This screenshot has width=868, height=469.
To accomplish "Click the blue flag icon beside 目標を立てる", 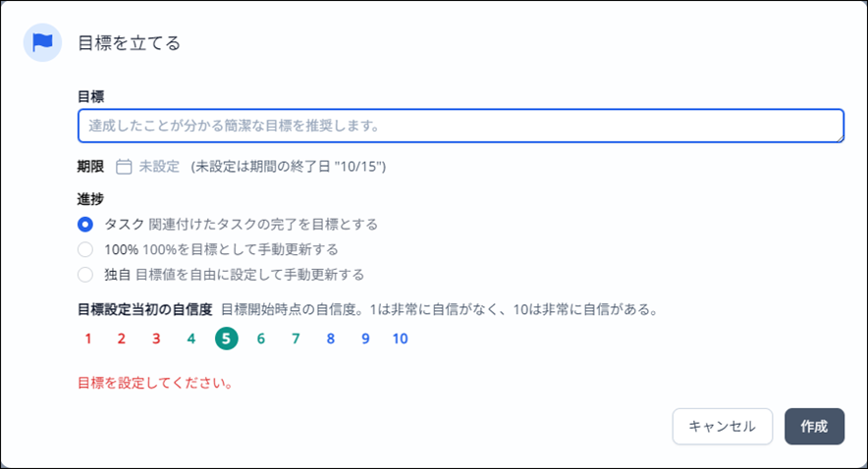I will click(x=42, y=42).
